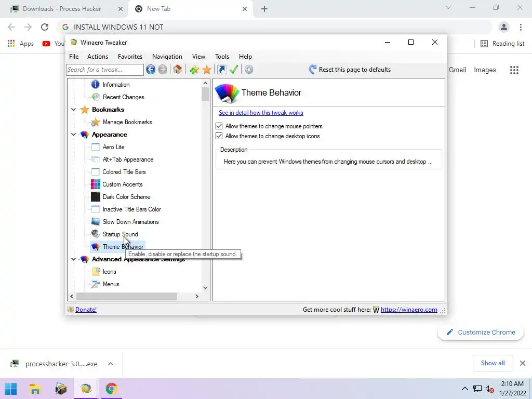Show hidden tray icons chevron
This screenshot has width=532, height=399.
[465, 389]
